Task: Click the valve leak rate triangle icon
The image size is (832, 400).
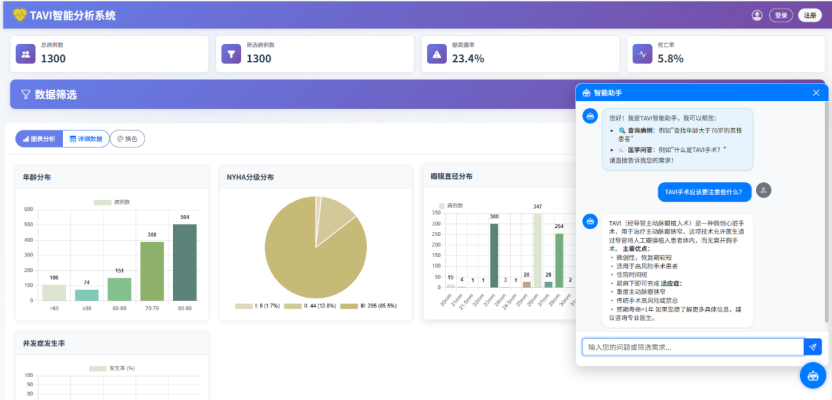Action: tap(437, 54)
